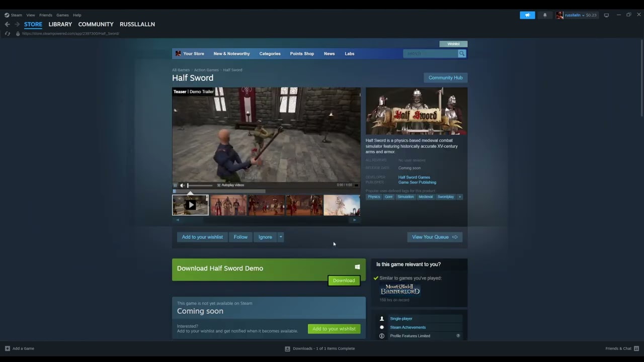Go back with the left arrow

7,24
